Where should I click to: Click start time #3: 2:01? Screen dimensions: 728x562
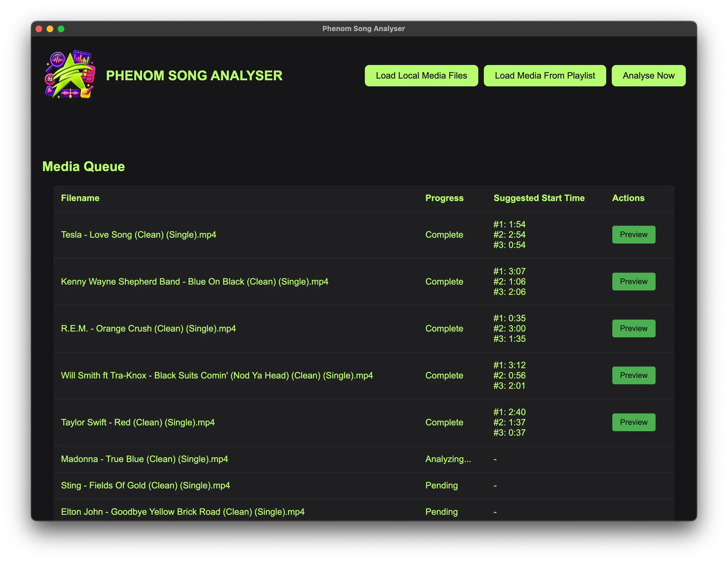point(509,386)
